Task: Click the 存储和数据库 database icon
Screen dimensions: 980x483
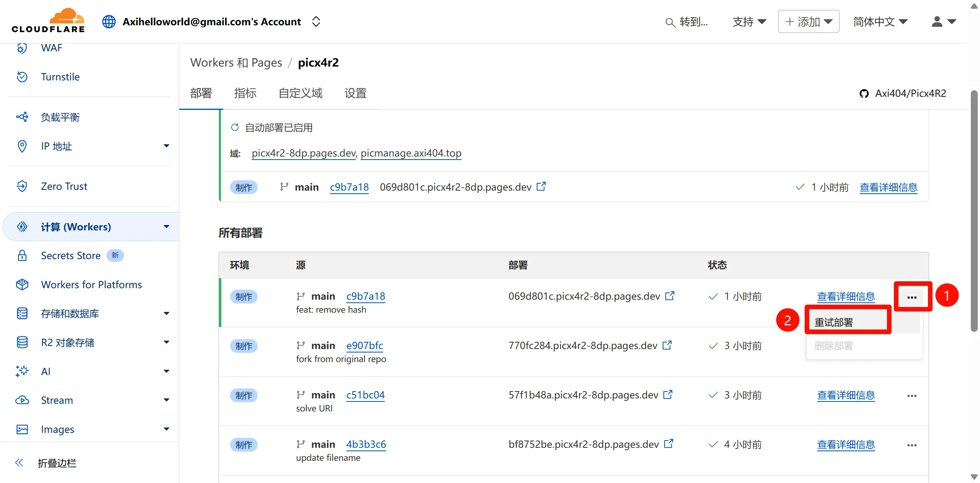Action: [22, 313]
